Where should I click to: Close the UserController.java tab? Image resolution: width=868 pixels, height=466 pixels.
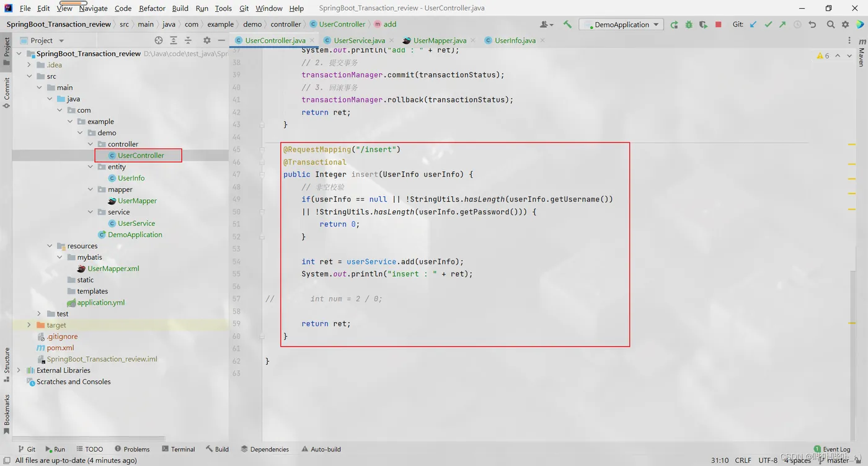tap(312, 40)
